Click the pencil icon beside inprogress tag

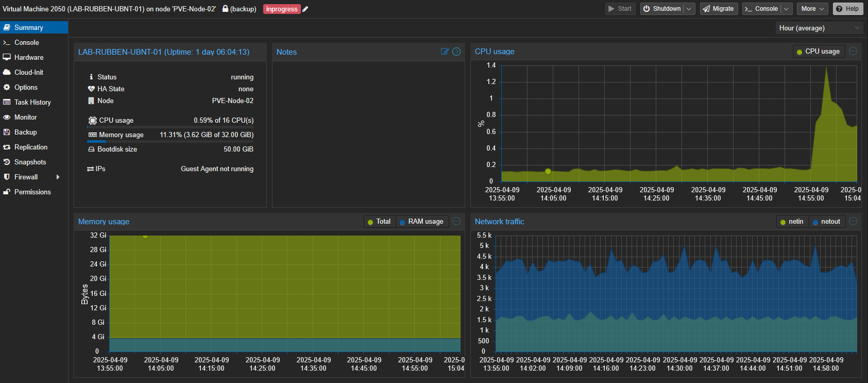[x=305, y=9]
